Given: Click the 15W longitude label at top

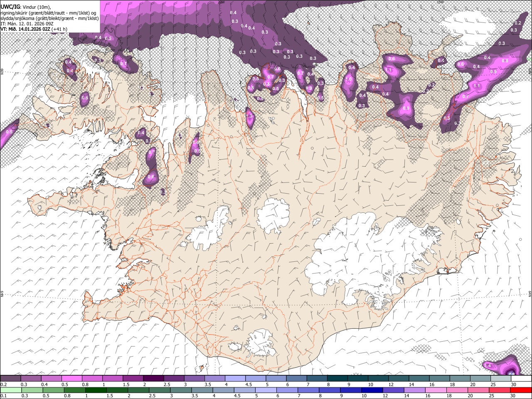Looking at the screenshot, I should pos(441,2).
